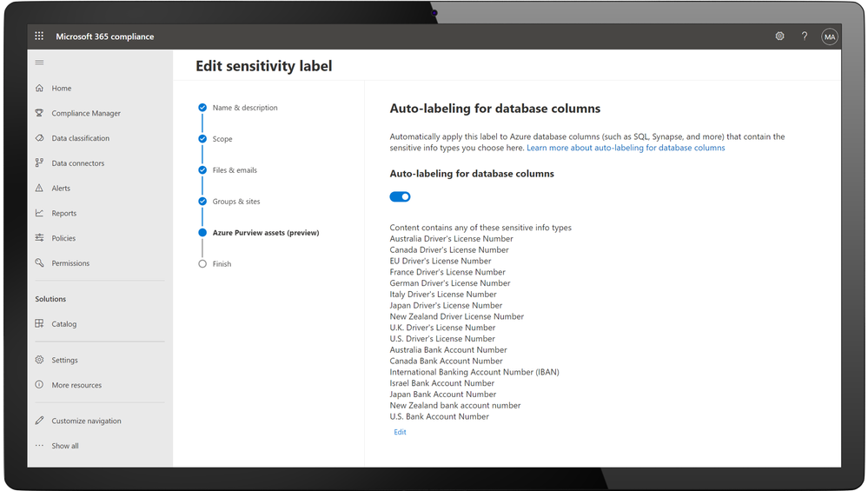Go to Home in sidebar

(62, 88)
